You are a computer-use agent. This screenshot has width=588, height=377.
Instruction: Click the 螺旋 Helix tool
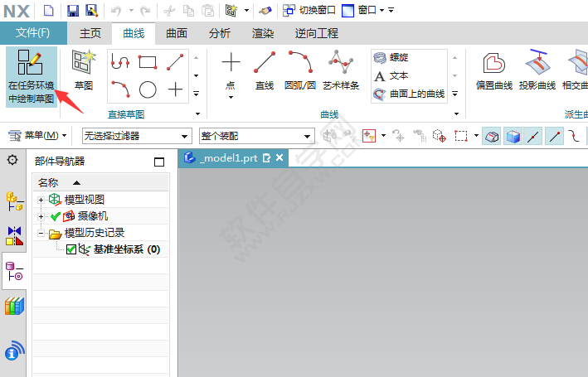click(391, 58)
